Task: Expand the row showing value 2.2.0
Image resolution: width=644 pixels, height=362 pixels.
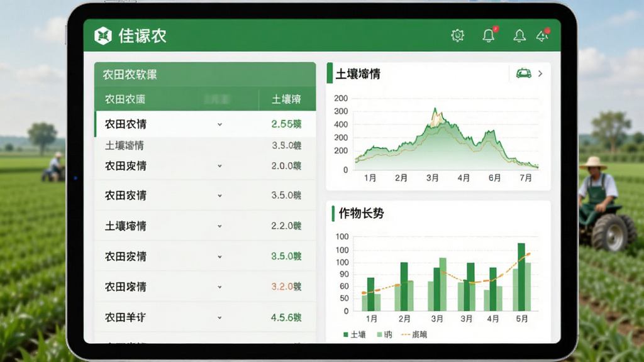Action: click(x=219, y=226)
